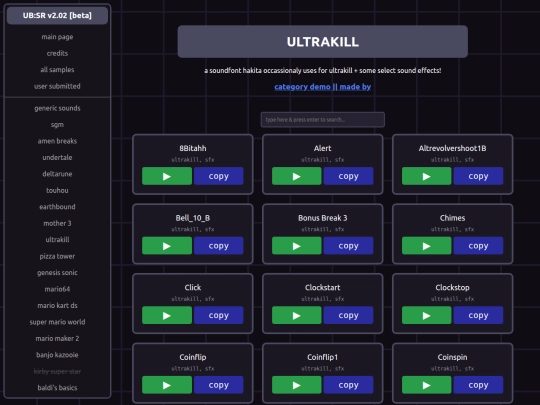The width and height of the screenshot is (540, 405).
Task: Go to main page in sidebar
Action: click(57, 37)
